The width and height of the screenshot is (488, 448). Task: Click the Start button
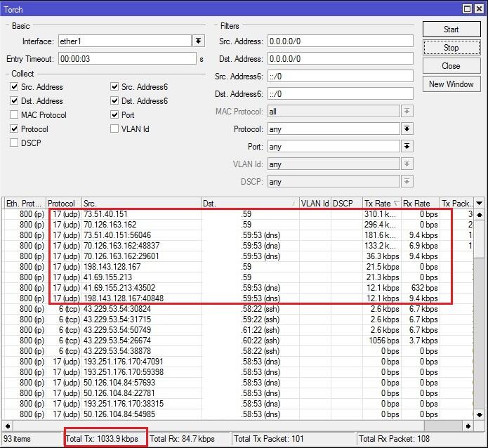451,29
